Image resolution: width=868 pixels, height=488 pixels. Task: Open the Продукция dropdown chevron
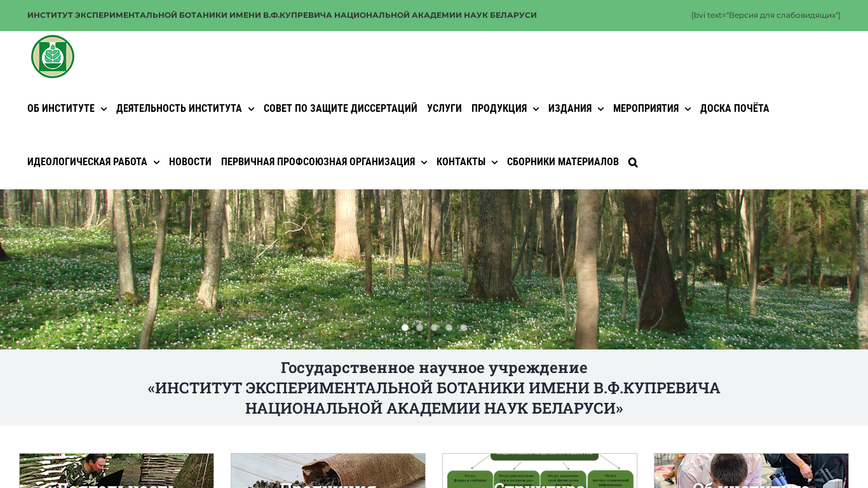[536, 109]
